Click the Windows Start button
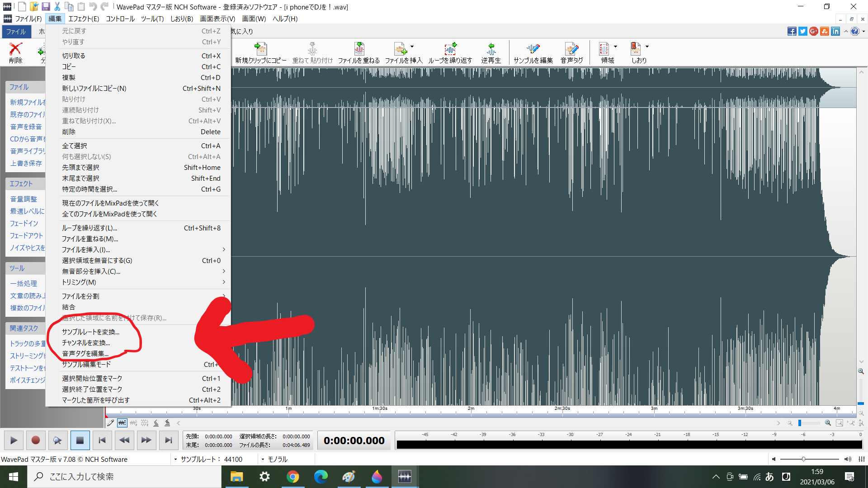868x488 pixels. [x=14, y=477]
